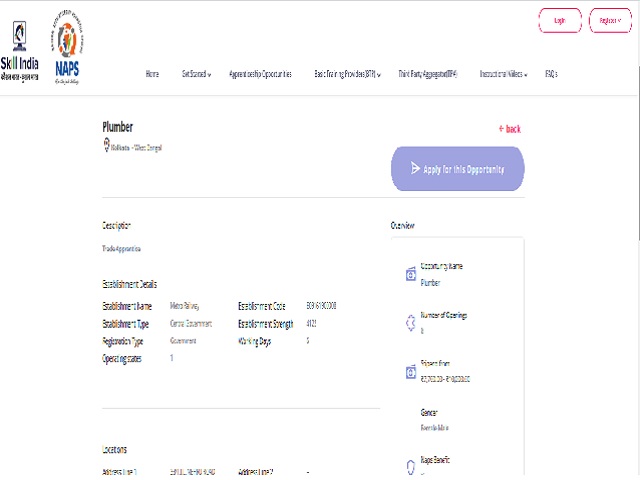
Task: Click the Locations section heading
Action: coord(114,449)
